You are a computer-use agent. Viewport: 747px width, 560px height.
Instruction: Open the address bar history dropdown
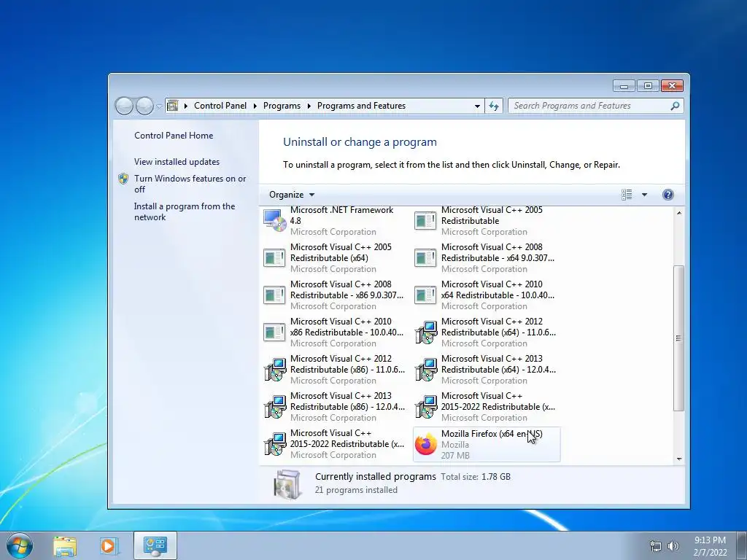[x=477, y=106]
